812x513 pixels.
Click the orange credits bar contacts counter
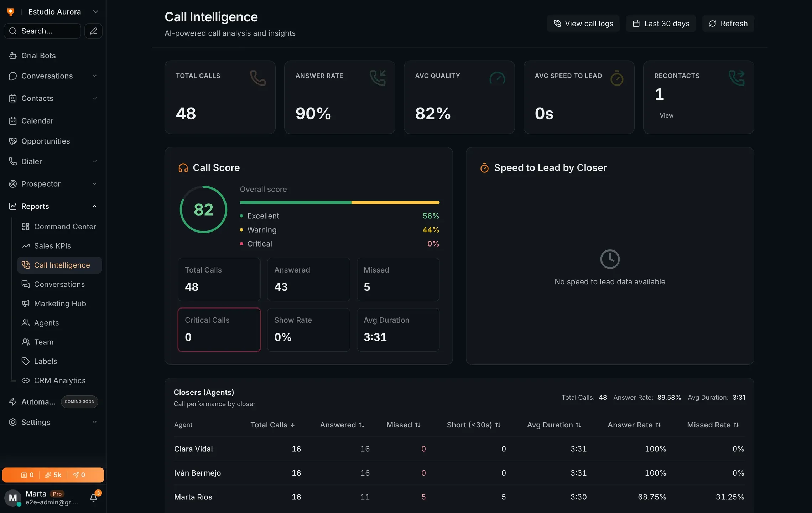[27, 475]
